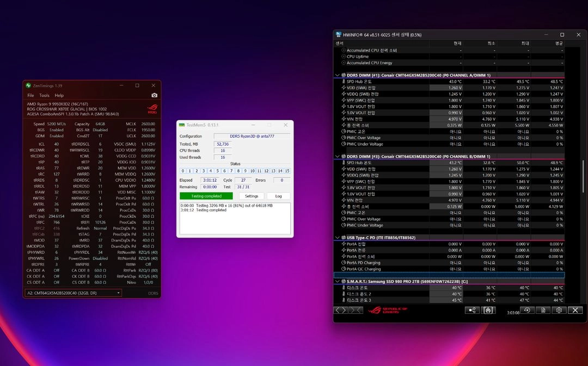Open the File menu in ZenTimings
This screenshot has height=366, width=588.
(x=30, y=95)
